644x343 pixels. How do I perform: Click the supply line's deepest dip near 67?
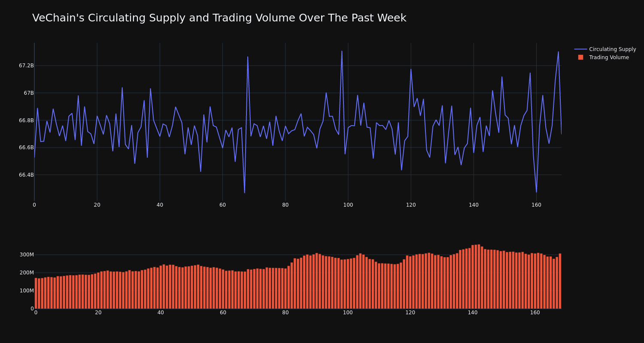tap(245, 193)
